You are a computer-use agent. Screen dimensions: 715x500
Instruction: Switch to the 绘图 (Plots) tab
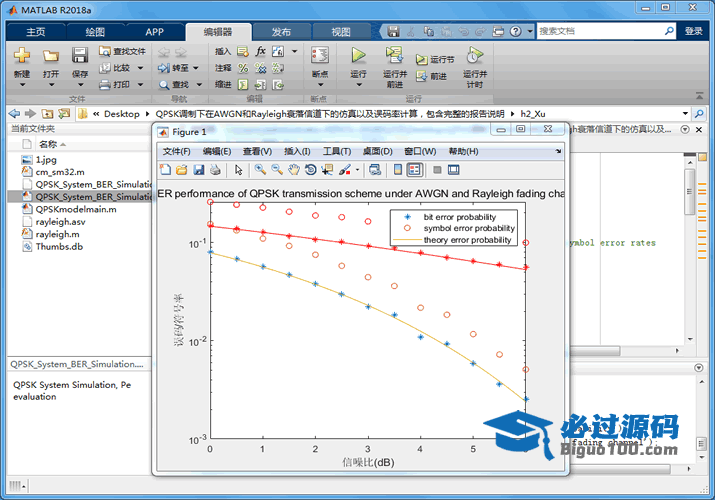95,32
